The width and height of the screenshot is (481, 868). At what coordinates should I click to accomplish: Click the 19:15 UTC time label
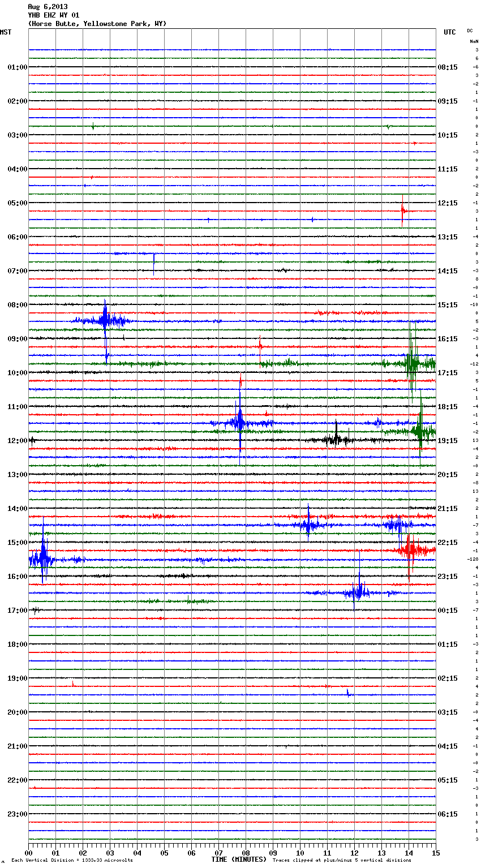click(448, 441)
